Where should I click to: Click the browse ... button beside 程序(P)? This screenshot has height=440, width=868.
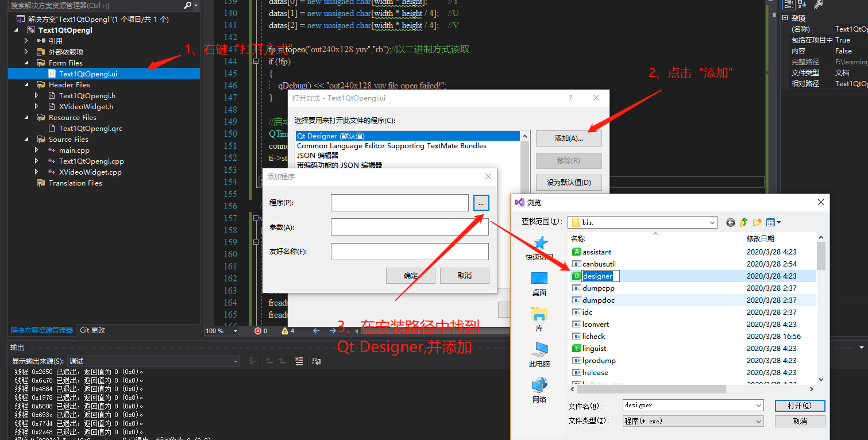(481, 202)
